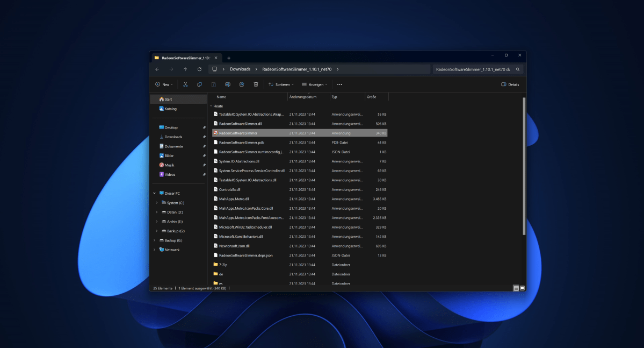The image size is (644, 348).
Task: Open chevron dropdown after Downloads breadcrumb
Action: pos(256,69)
